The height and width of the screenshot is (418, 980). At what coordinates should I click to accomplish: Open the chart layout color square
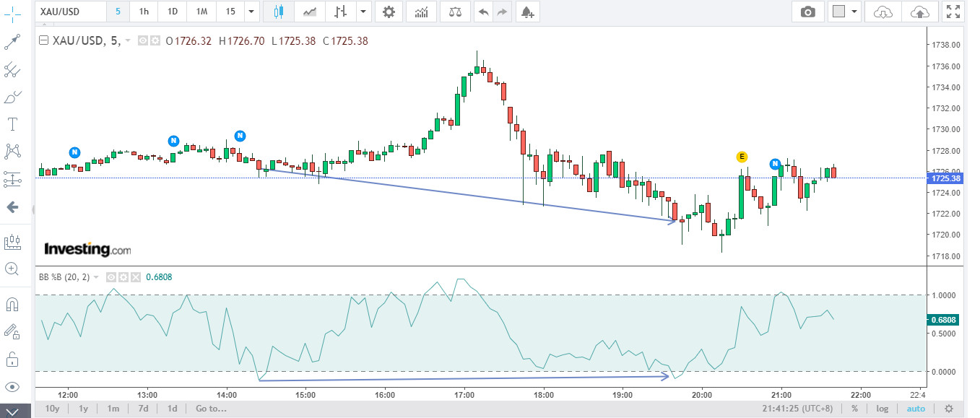pyautogui.click(x=838, y=12)
